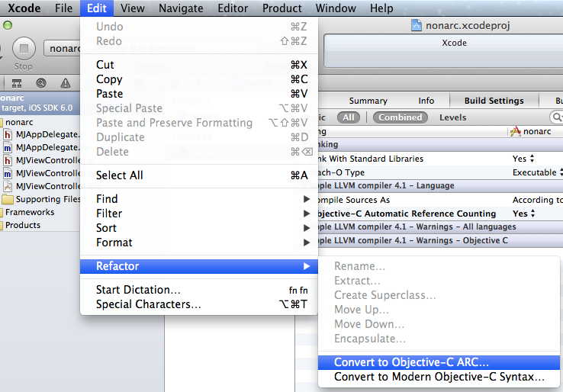Open Automatic Reference Counting Yes popup

tap(523, 214)
